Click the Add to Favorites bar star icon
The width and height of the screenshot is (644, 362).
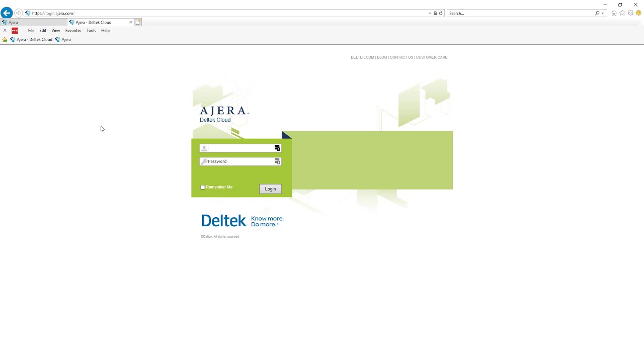pyautogui.click(x=5, y=40)
